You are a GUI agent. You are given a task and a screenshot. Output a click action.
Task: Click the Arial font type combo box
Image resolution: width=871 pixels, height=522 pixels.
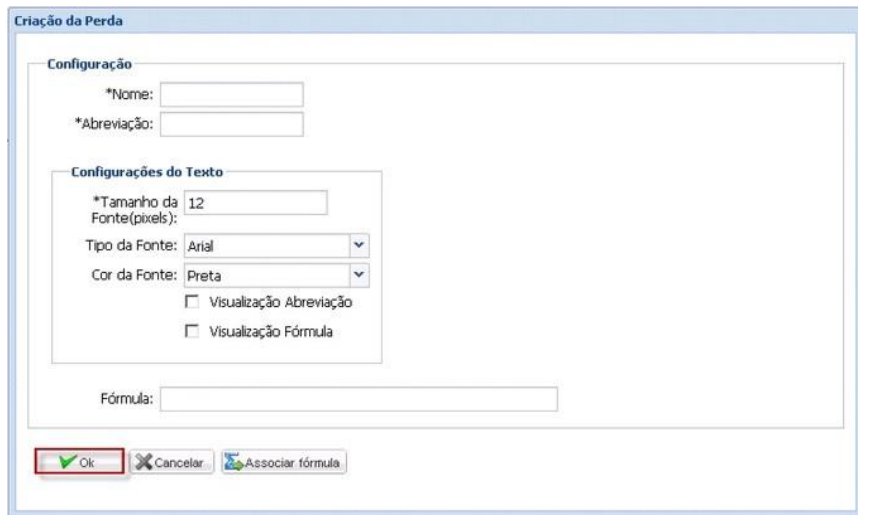266,246
